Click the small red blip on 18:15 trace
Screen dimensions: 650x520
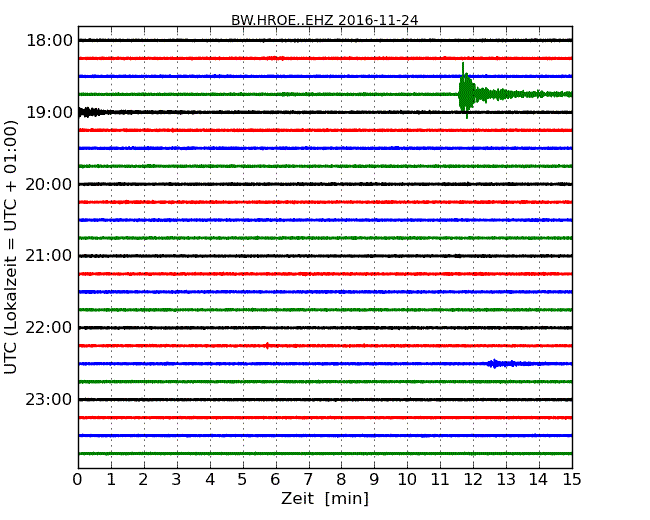coord(276,58)
